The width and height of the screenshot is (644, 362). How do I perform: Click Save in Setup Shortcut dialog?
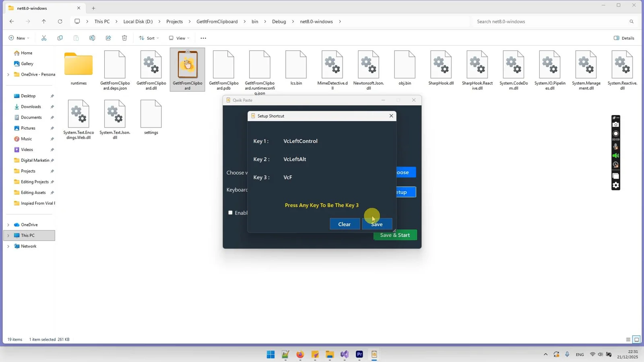[x=377, y=224]
